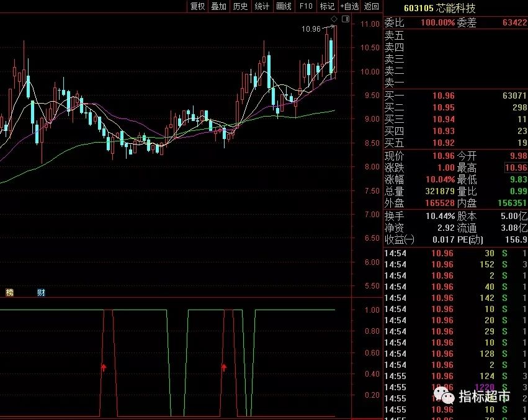
Task: Click the 标记 mark button
Action: click(327, 6)
